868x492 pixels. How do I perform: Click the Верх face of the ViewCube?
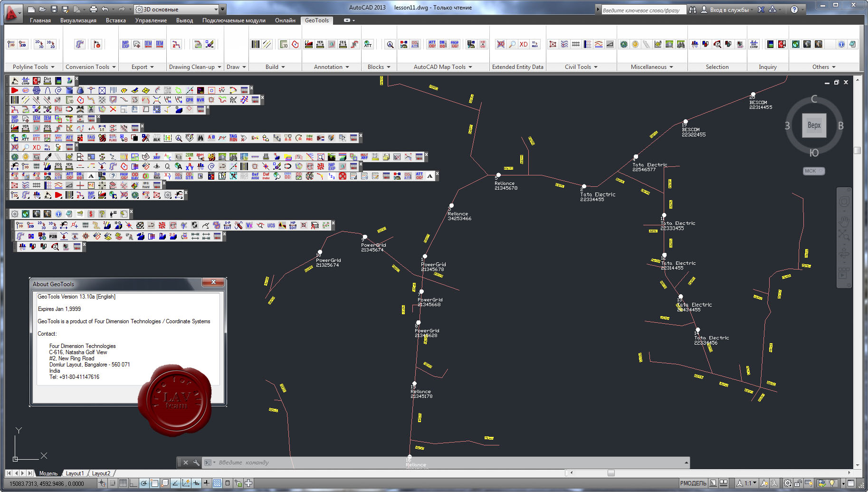pos(814,125)
